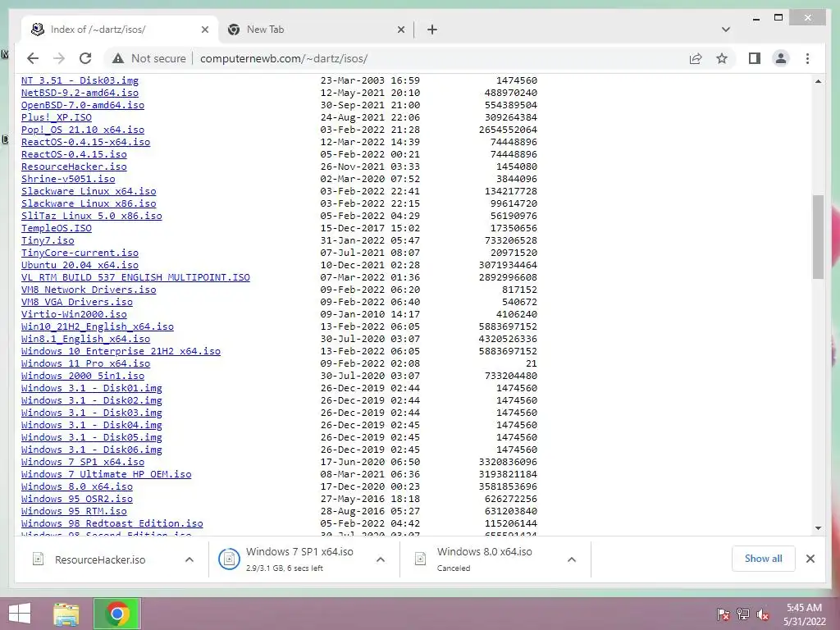The image size is (840, 630).
Task: Click the Not secure warning icon
Action: click(x=118, y=58)
